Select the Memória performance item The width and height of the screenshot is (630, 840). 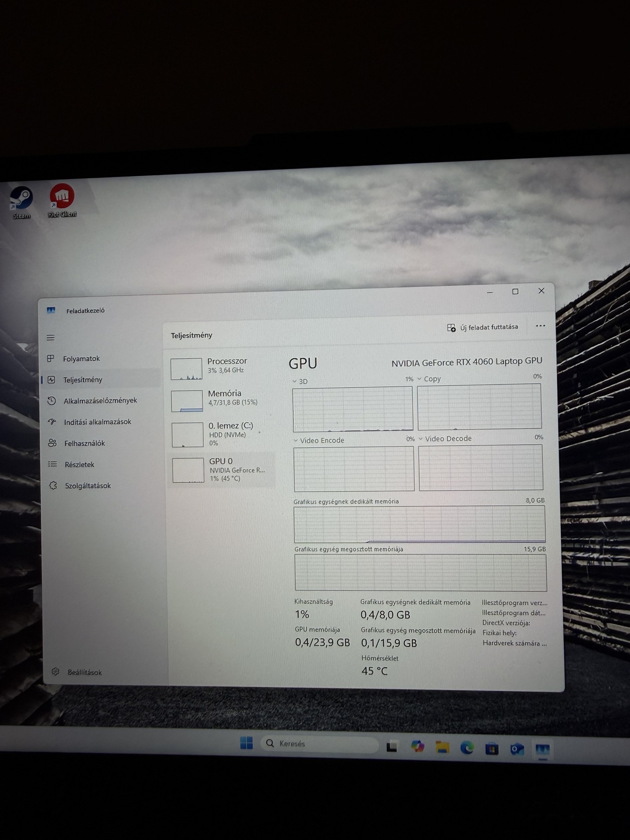[221, 400]
